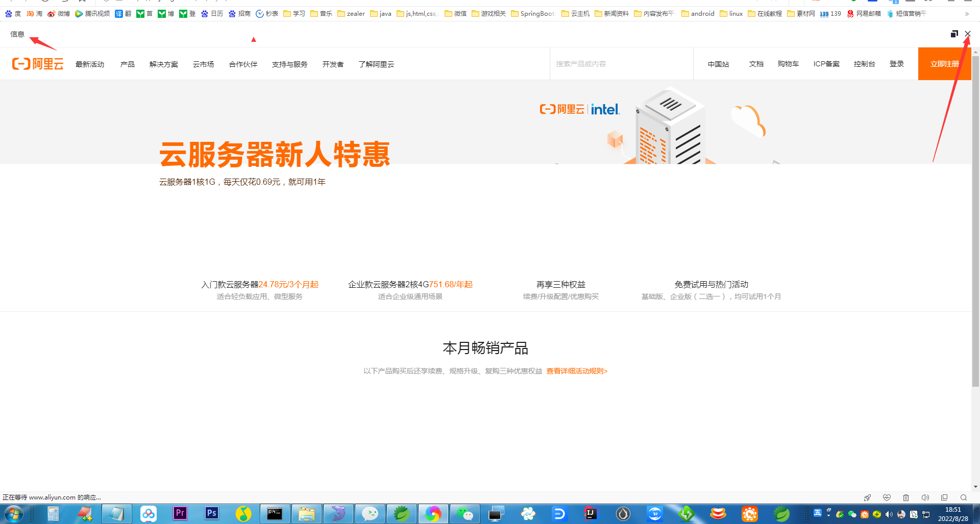Viewport: 980px width, 524px height.
Task: Open the calculator icon in the taskbar
Action: (54, 514)
